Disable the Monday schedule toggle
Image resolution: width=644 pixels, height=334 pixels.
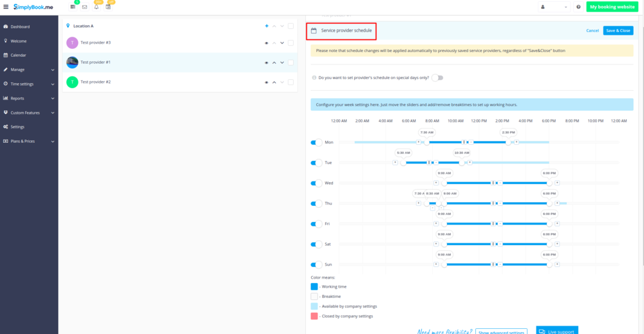(x=316, y=142)
